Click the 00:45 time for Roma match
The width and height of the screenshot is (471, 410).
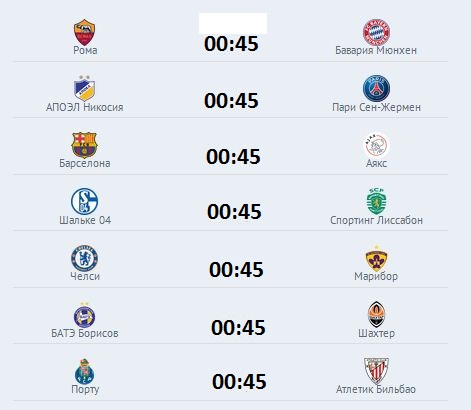coord(231,44)
